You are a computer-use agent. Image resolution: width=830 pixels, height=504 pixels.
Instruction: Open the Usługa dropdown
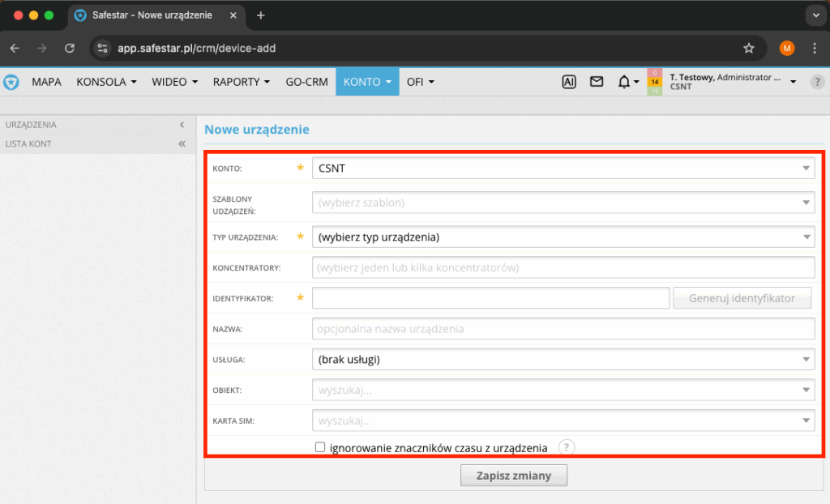pos(563,359)
